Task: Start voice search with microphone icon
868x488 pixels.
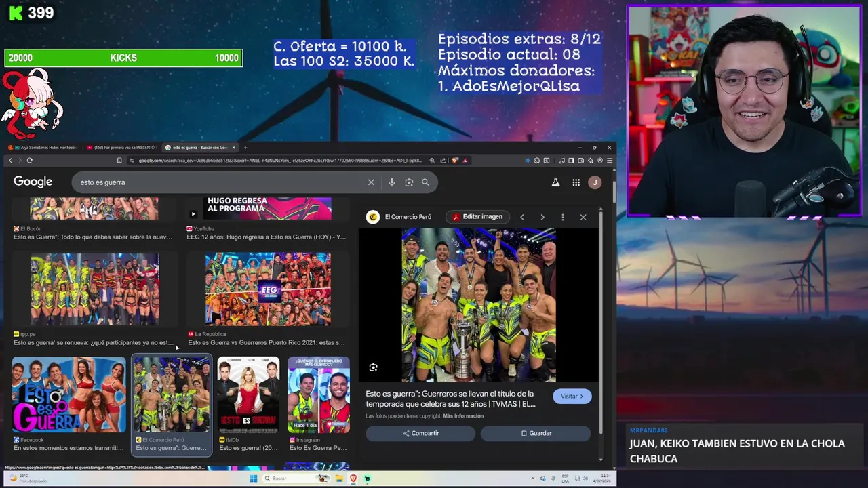Action: pos(391,182)
